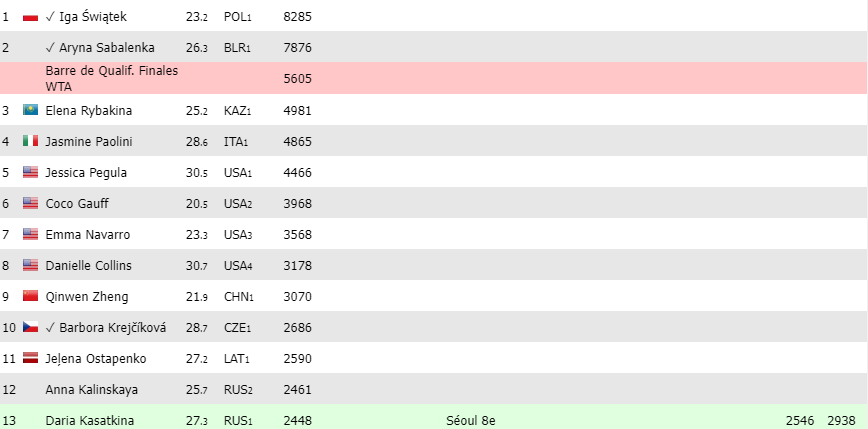This screenshot has width=868, height=429.
Task: Click the US flag beside Danielle Collins
Action: 30,266
